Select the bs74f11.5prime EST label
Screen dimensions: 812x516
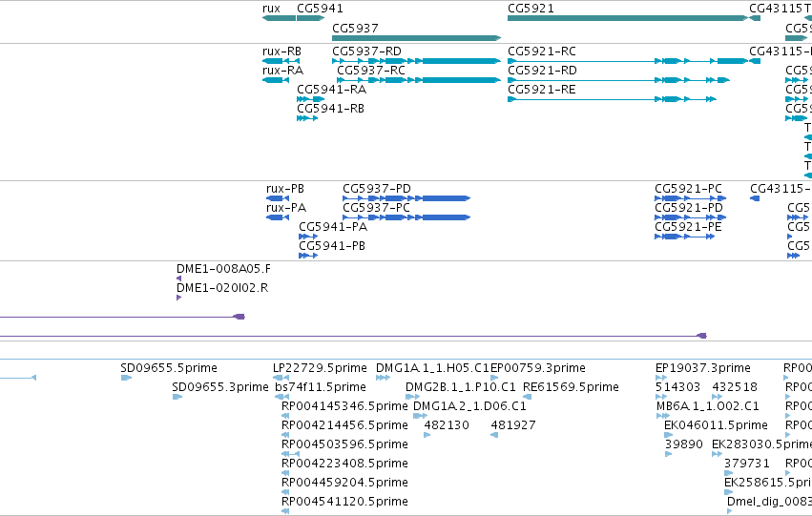321,387
